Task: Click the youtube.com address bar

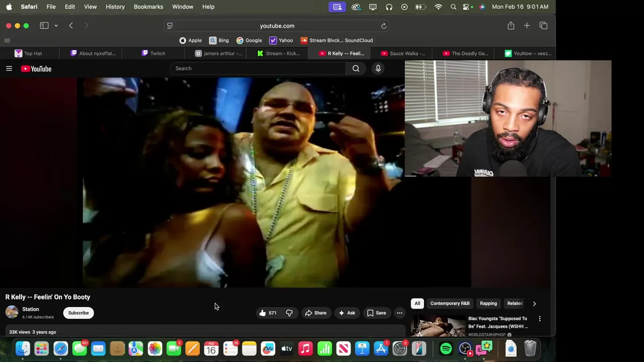Action: click(277, 26)
